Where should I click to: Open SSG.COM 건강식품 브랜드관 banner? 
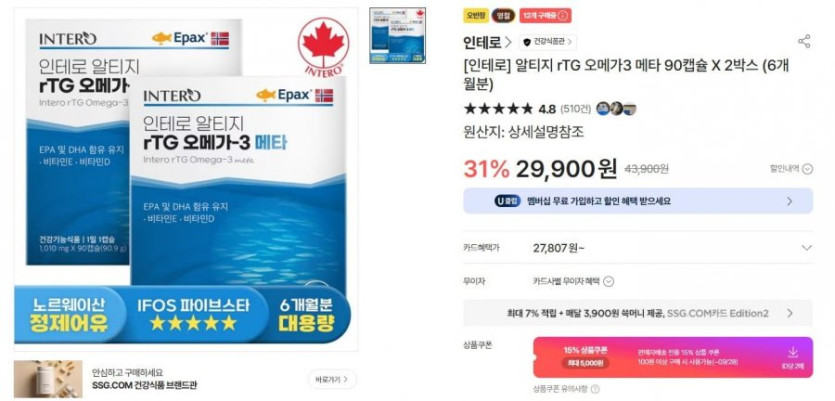144,379
